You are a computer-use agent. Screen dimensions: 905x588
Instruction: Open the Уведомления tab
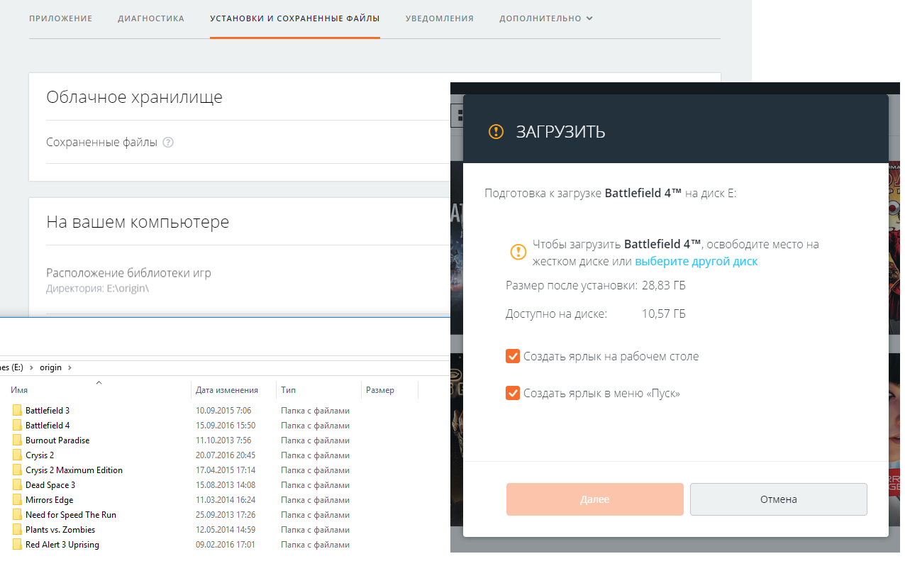440,18
